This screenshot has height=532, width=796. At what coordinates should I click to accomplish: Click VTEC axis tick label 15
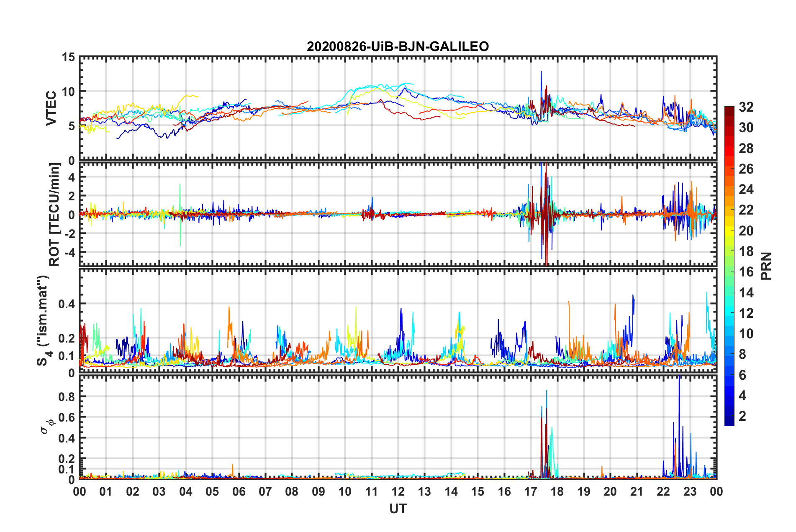coord(68,57)
